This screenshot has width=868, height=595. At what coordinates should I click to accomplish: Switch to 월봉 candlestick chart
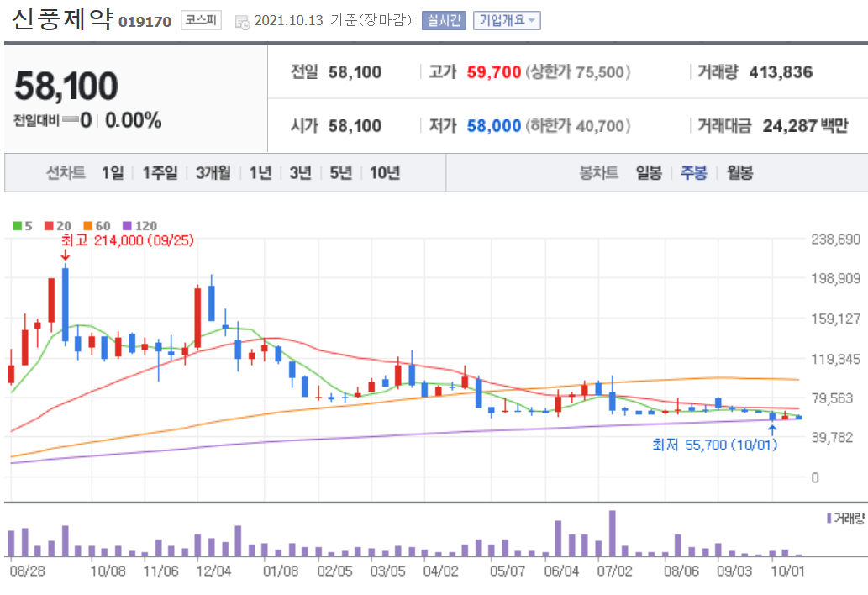(x=739, y=173)
